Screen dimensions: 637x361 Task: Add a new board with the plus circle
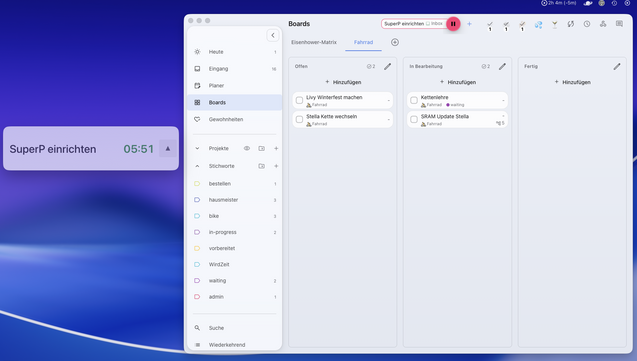coord(395,42)
